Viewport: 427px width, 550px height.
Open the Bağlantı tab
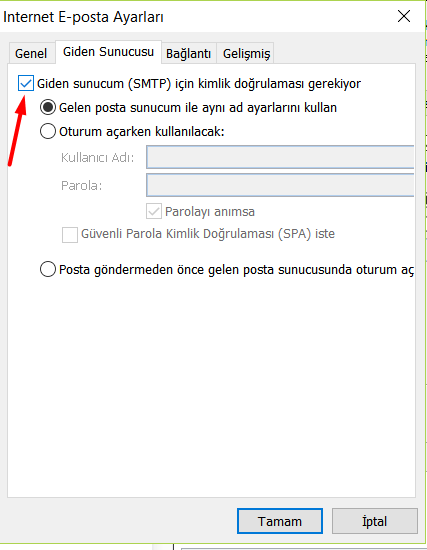pos(188,53)
